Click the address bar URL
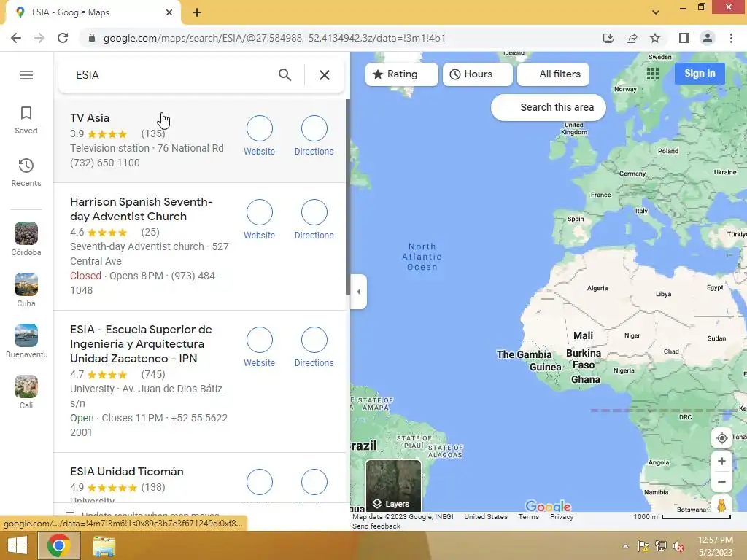This screenshot has height=560, width=747. point(274,38)
